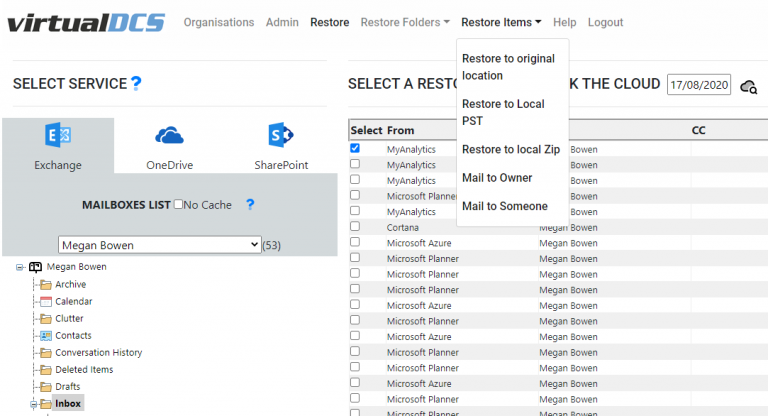Image resolution: width=768 pixels, height=416 pixels.
Task: Click the Deleted Items folder icon
Action: pyautogui.click(x=46, y=370)
